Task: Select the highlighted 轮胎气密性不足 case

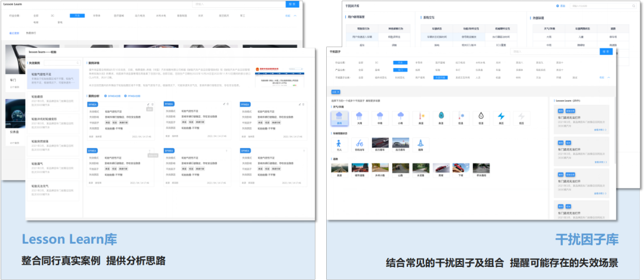Action: click(x=53, y=79)
